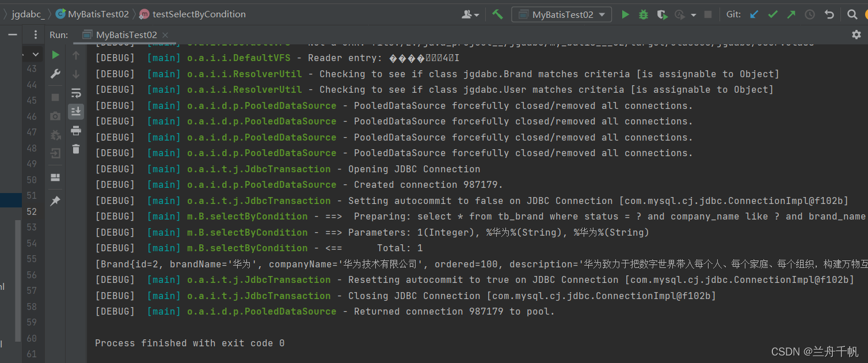The image size is (868, 363).
Task: Clear console with trash icon
Action: click(76, 149)
